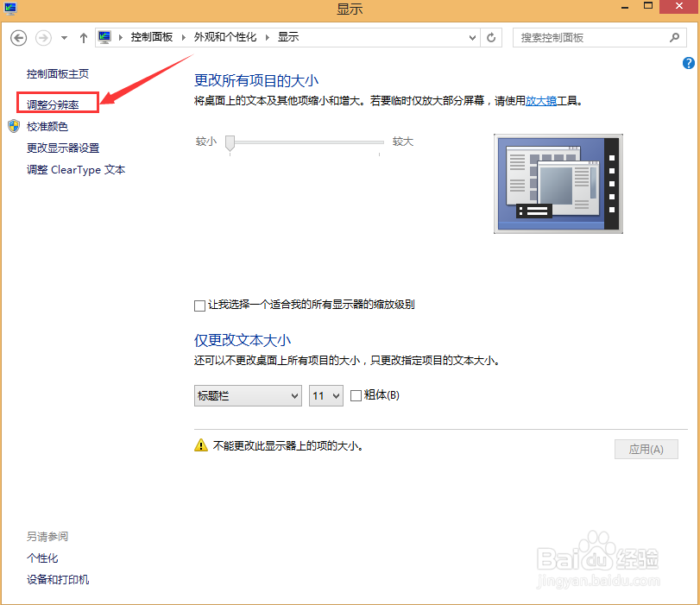This screenshot has width=700, height=605.
Task: Click the up arrow to go up one level
Action: tap(82, 37)
